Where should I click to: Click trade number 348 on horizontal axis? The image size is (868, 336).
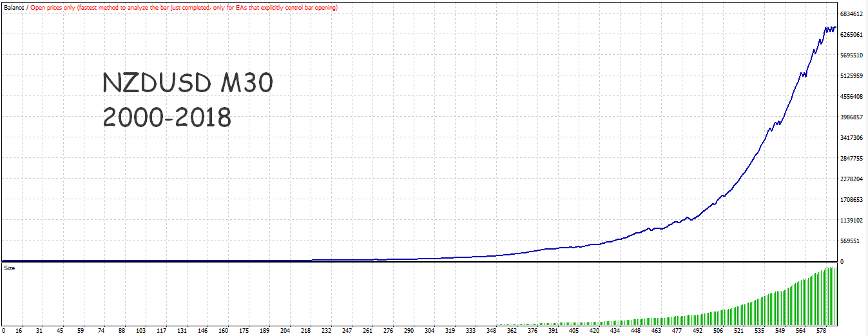coord(491,331)
